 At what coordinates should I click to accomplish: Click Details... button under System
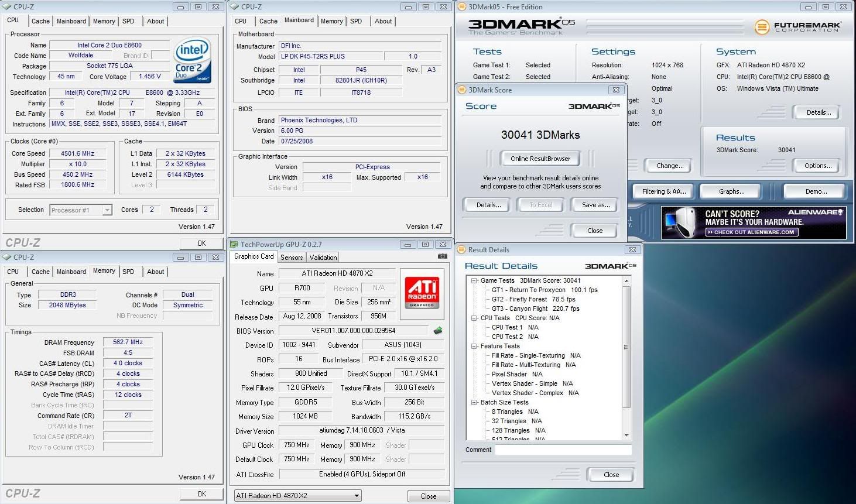click(818, 112)
